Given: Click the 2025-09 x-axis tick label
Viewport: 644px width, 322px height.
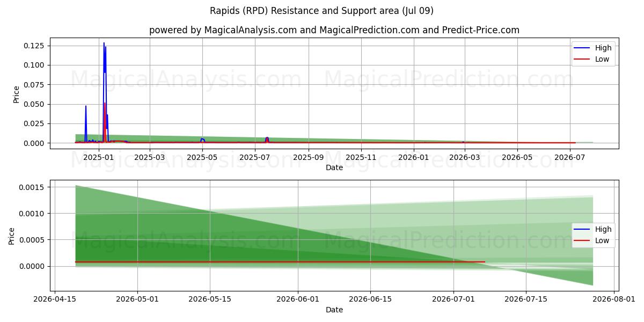Looking at the screenshot, I should point(309,157).
